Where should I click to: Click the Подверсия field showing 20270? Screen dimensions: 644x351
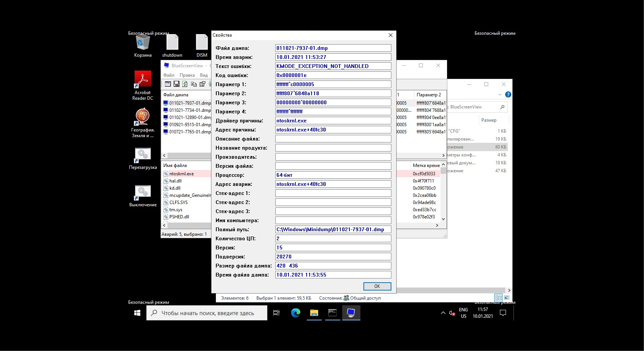point(333,257)
